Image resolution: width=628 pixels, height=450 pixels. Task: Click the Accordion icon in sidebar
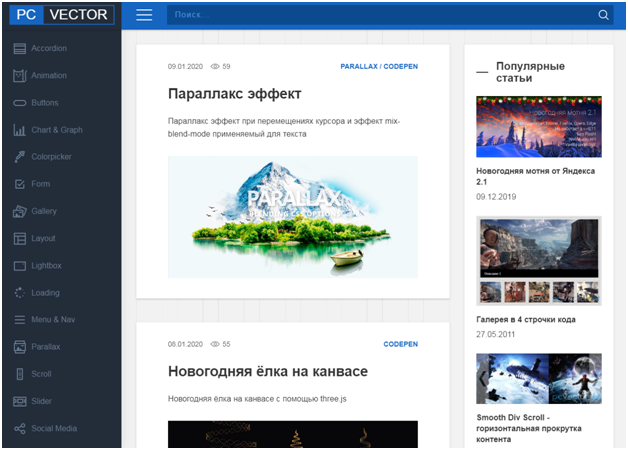[19, 48]
